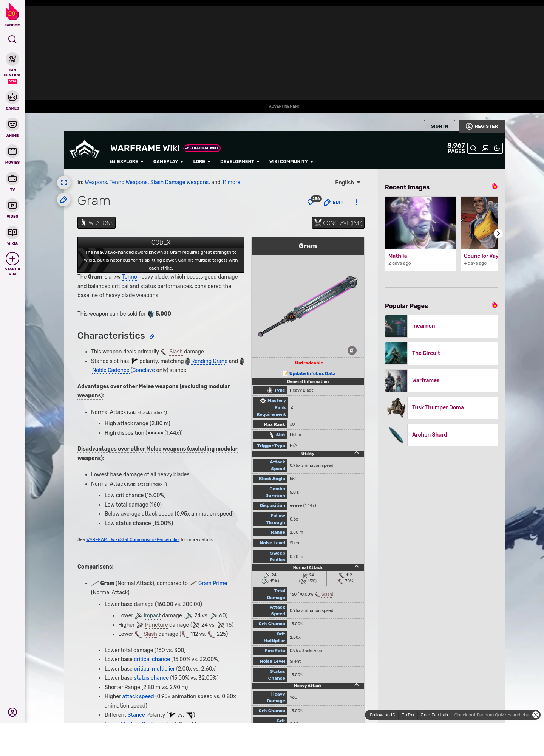Expand the Development menu
Screen dimensions: 544x756
[x=240, y=161]
